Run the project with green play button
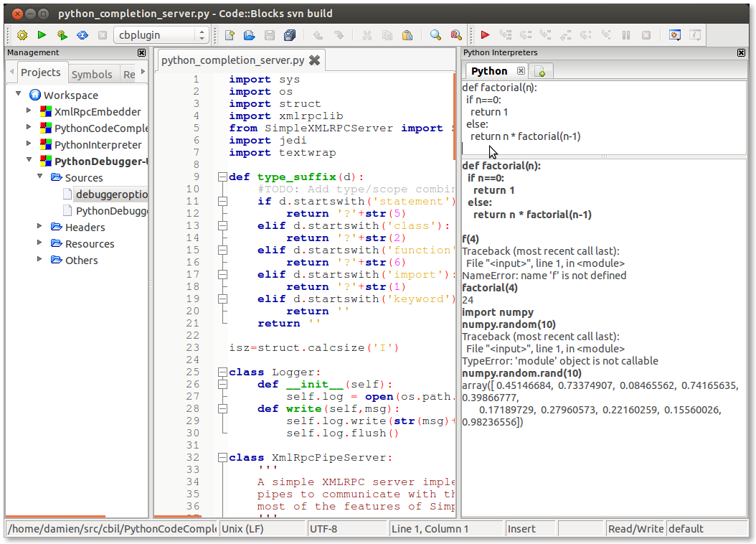Screen dimensions: 756x544 click(x=42, y=34)
